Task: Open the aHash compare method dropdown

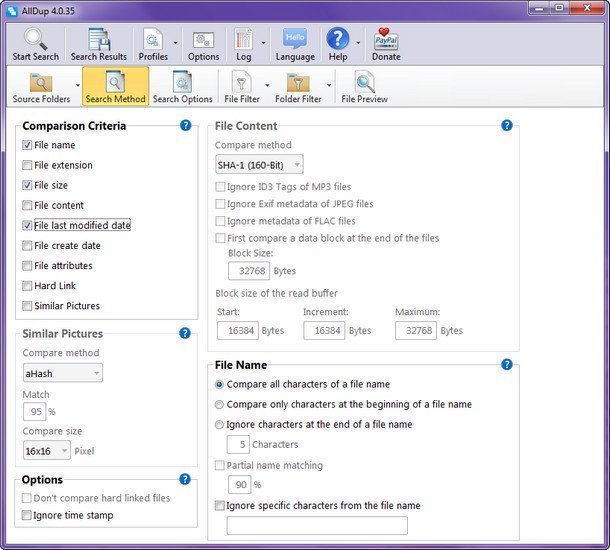Action: pyautogui.click(x=63, y=373)
